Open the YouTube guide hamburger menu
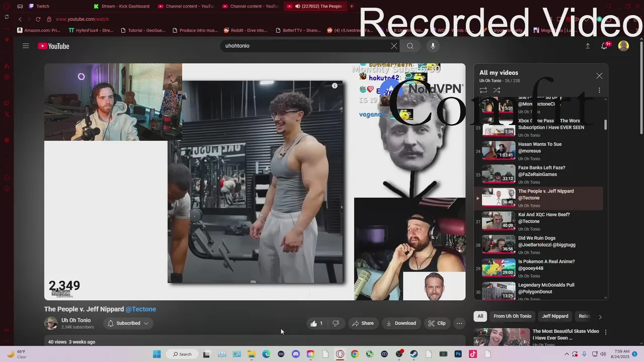 tap(26, 46)
